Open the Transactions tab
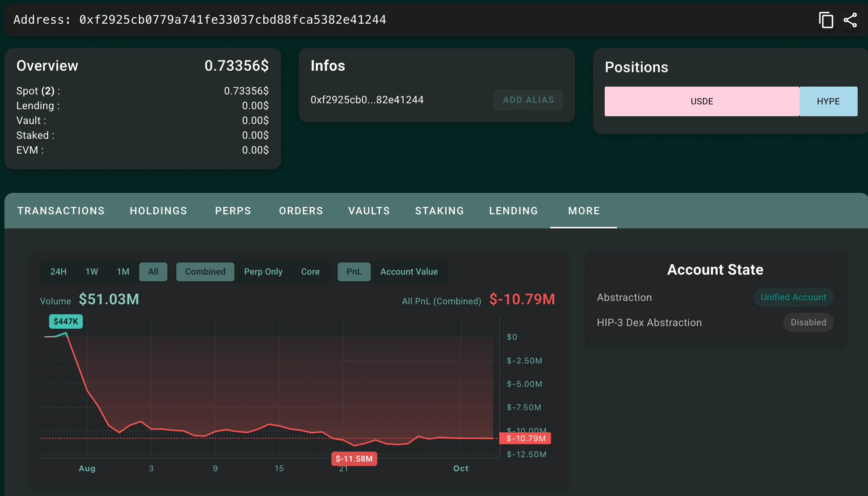 tap(61, 211)
